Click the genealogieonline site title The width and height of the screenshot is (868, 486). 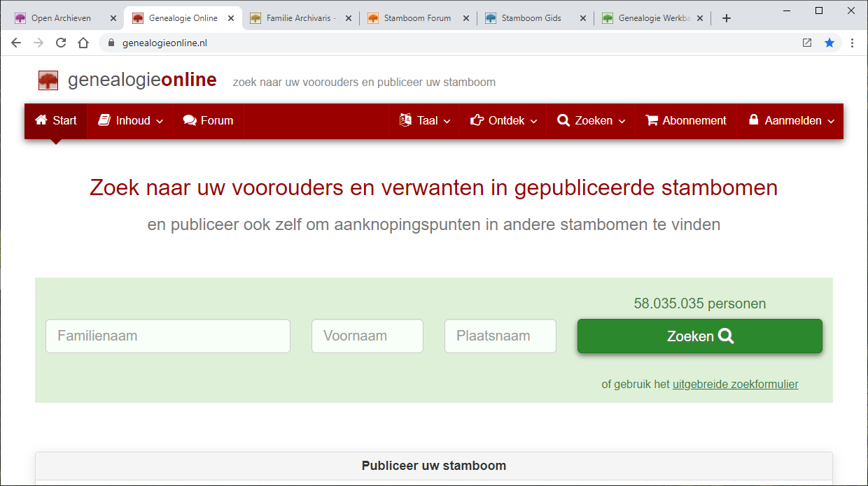click(142, 80)
